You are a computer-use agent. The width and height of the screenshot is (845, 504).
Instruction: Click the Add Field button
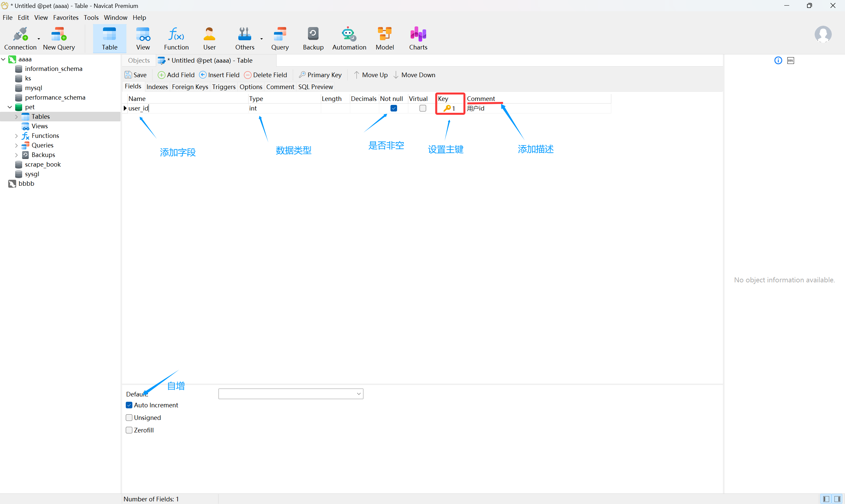tap(176, 75)
